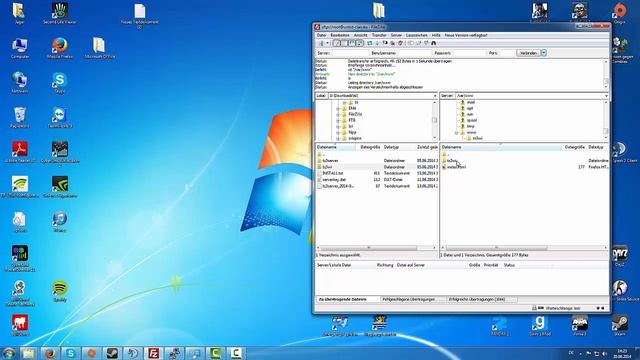Open the Transfer menu
Screen dimensions: 640x360
(379, 35)
